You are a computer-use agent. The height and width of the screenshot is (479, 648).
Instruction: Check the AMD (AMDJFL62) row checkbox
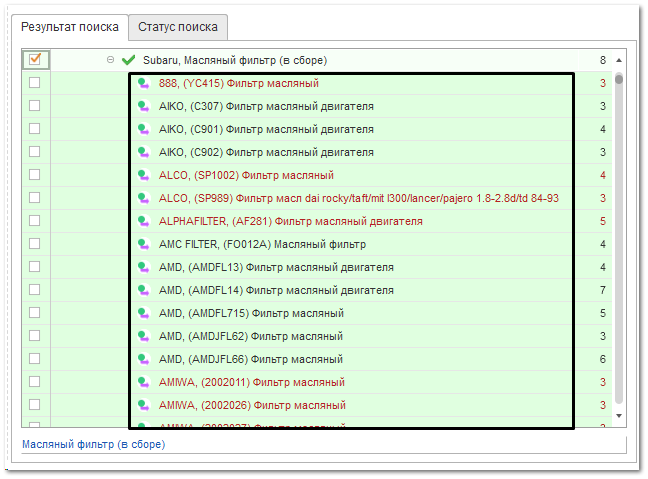35,336
